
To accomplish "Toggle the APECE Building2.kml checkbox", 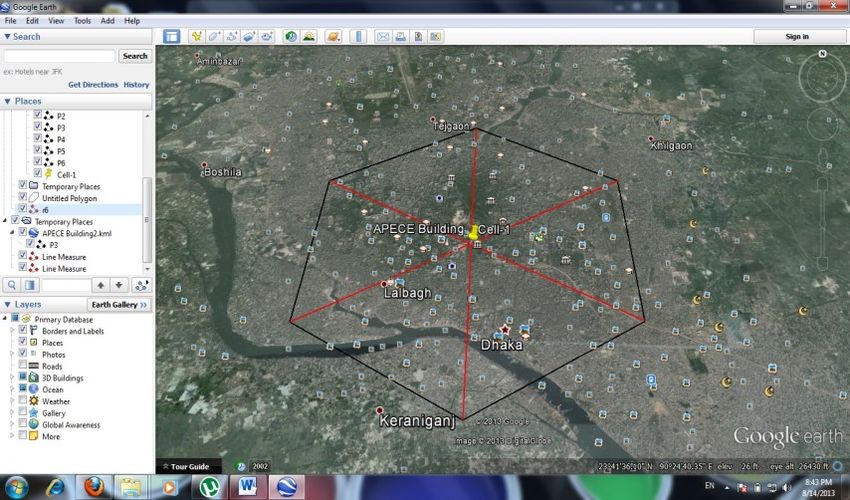I will point(22,232).
